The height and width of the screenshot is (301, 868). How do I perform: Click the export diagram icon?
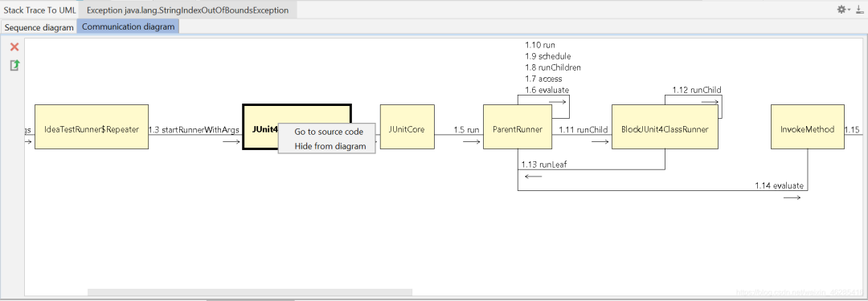pyautogui.click(x=15, y=65)
